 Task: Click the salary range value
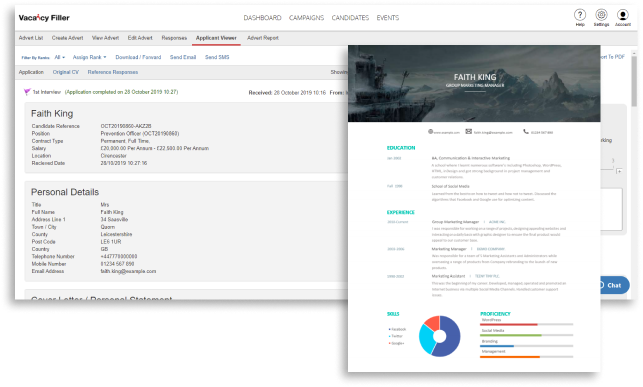(155, 148)
